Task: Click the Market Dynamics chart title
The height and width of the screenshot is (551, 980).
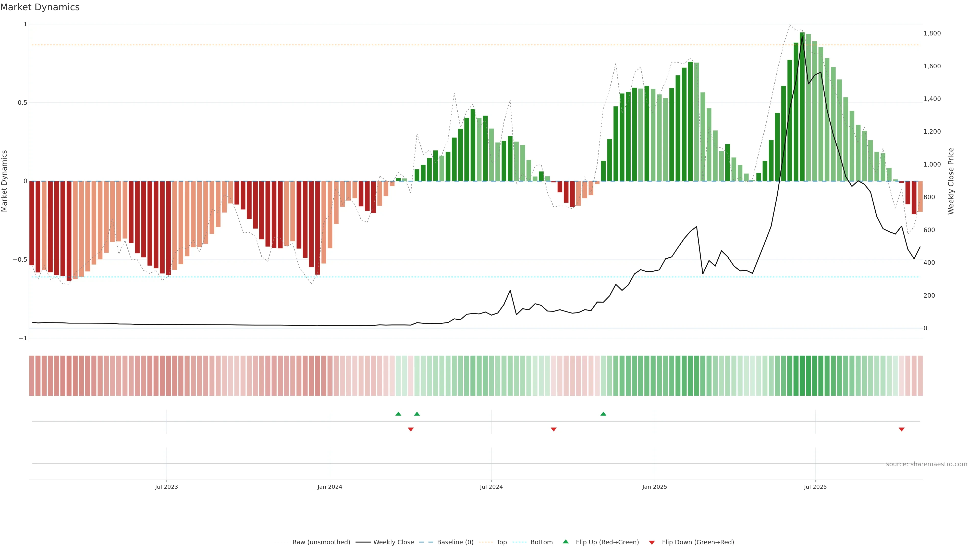Action: coord(40,7)
